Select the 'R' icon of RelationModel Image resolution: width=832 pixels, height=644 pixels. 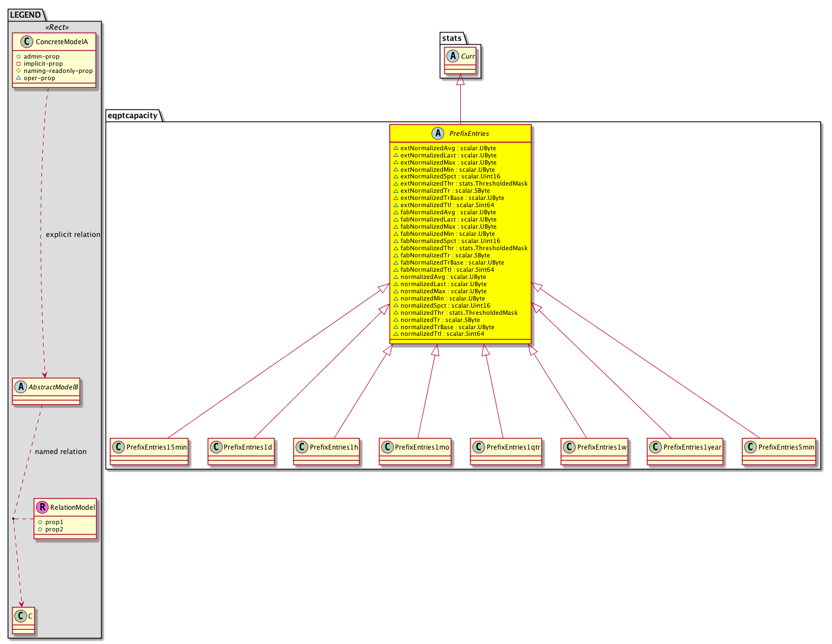point(41,507)
